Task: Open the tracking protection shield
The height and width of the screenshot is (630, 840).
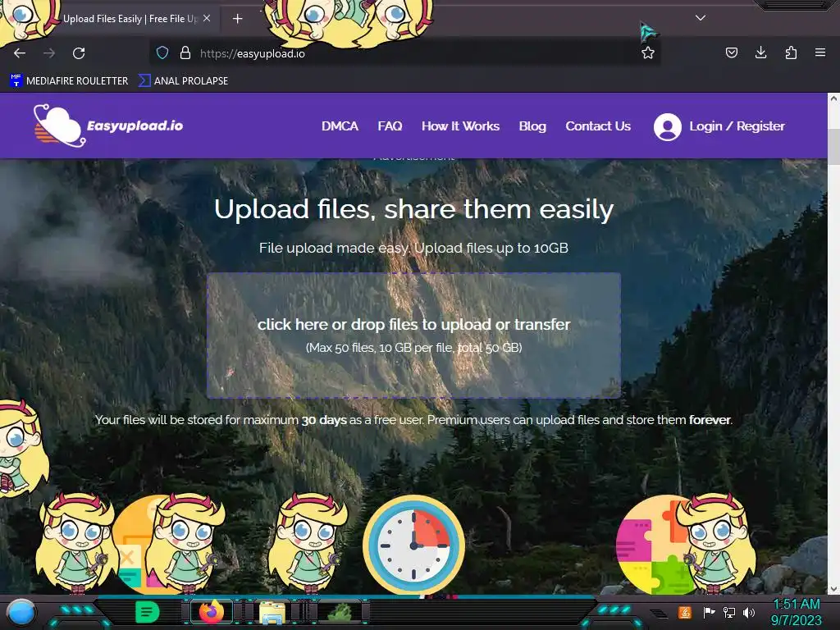Action: 162,53
